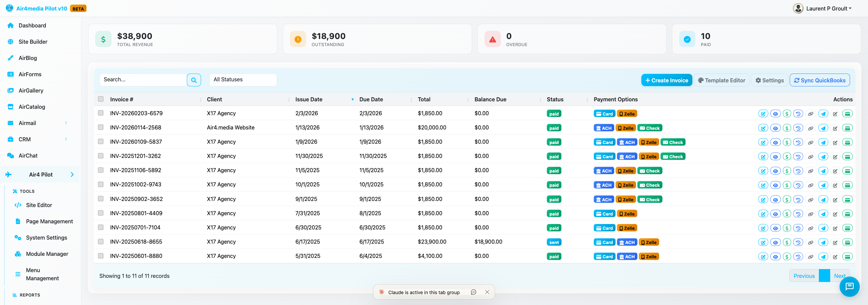The width and height of the screenshot is (868, 305).
Task: Open the eye preview icon for INV-20251201-3262
Action: pos(775,156)
